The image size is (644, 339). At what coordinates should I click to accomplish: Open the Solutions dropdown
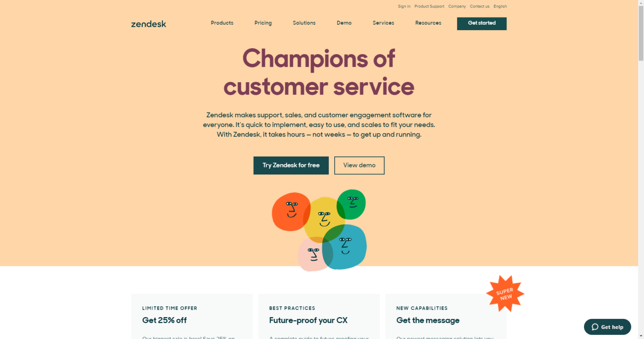click(304, 23)
